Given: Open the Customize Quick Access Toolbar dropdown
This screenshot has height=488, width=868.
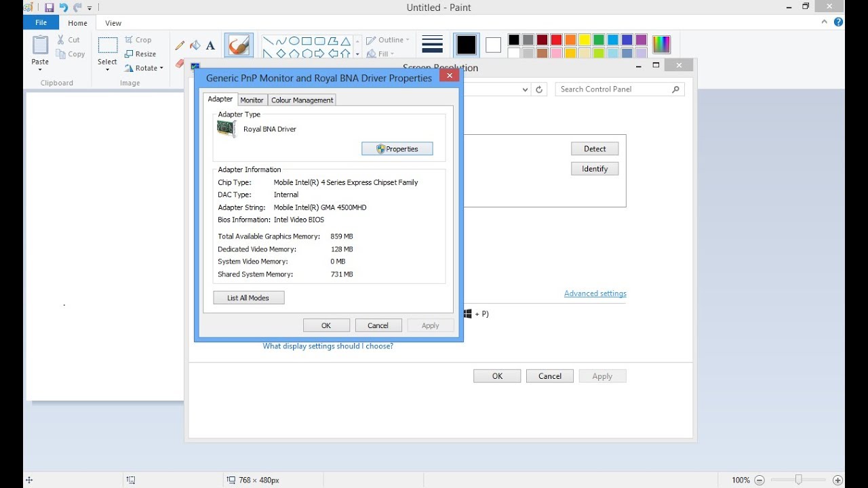Looking at the screenshot, I should coord(90,8).
